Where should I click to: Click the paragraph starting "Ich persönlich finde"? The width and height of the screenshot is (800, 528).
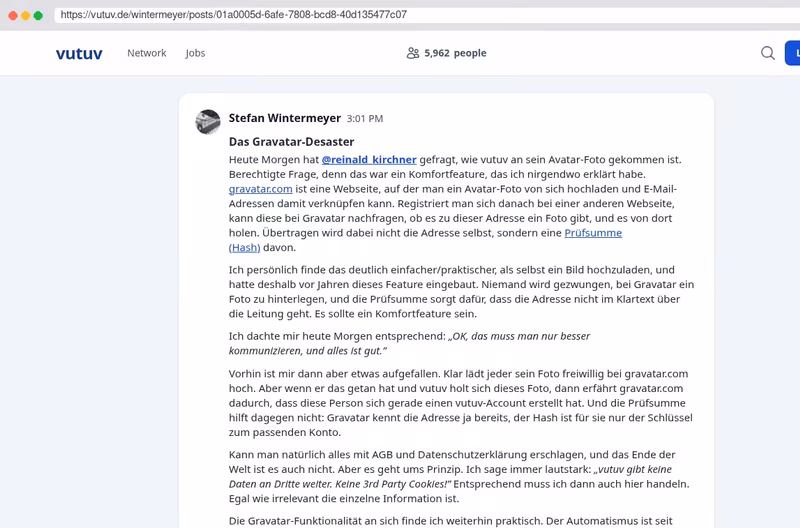[x=461, y=292]
